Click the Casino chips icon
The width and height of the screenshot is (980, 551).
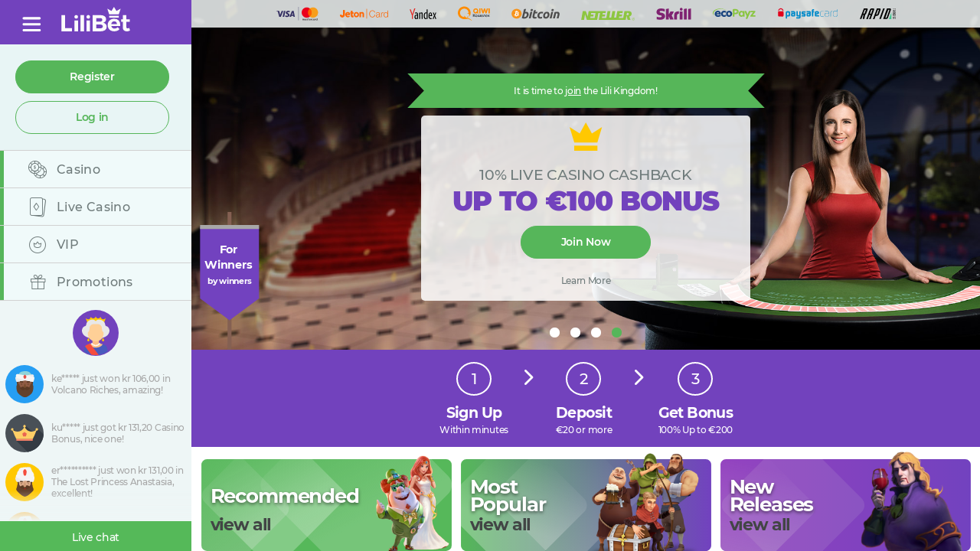click(x=38, y=169)
